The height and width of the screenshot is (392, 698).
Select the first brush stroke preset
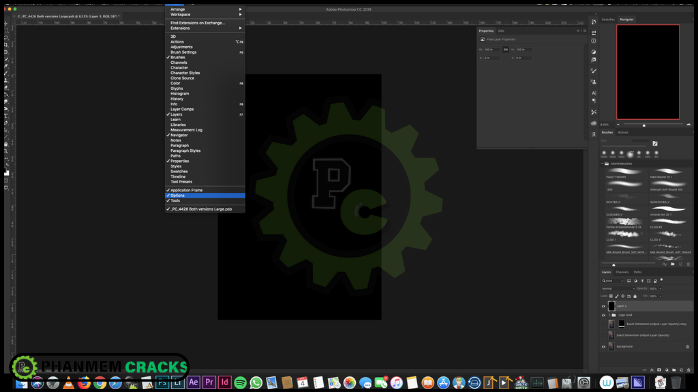click(625, 171)
